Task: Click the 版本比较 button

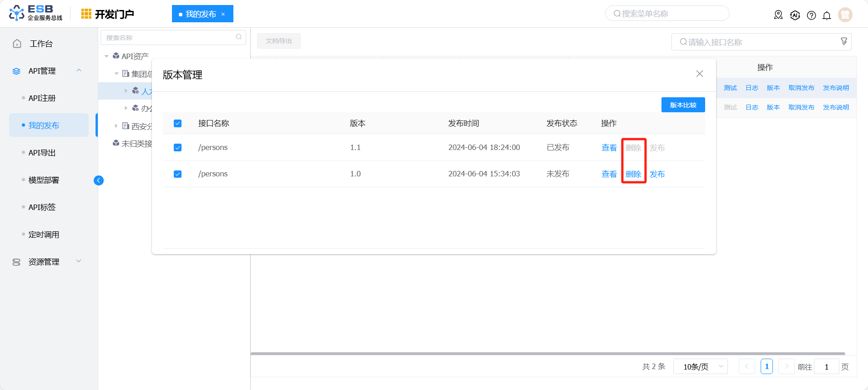Action: 683,105
